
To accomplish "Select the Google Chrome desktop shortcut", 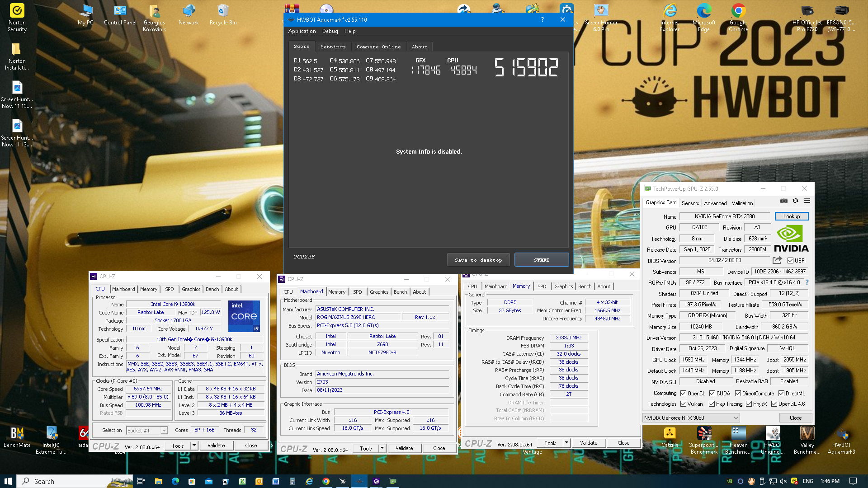I will 738,18.
